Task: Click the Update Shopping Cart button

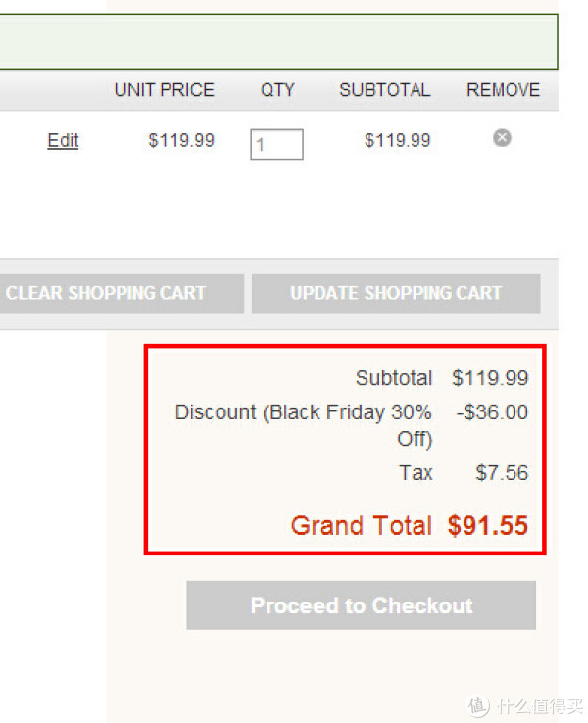Action: click(396, 294)
